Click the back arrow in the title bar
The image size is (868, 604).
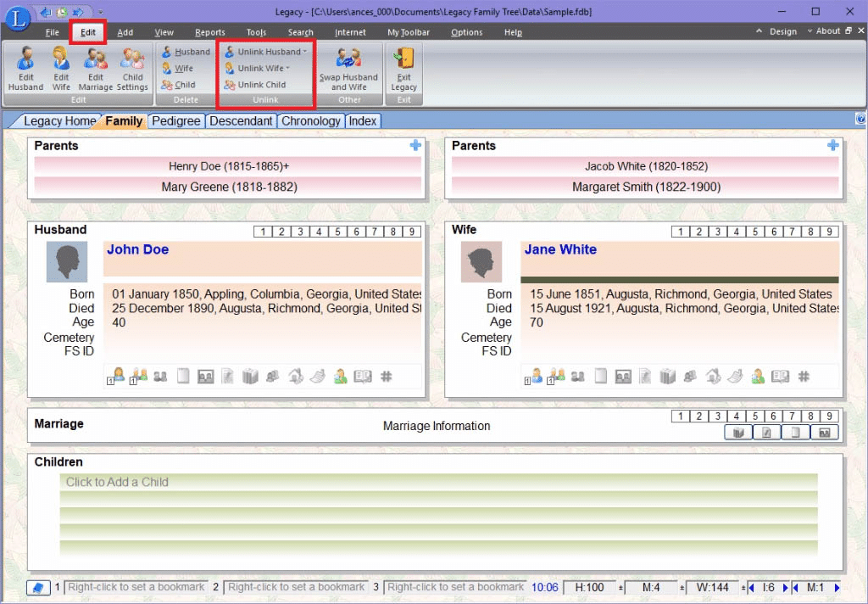46,12
